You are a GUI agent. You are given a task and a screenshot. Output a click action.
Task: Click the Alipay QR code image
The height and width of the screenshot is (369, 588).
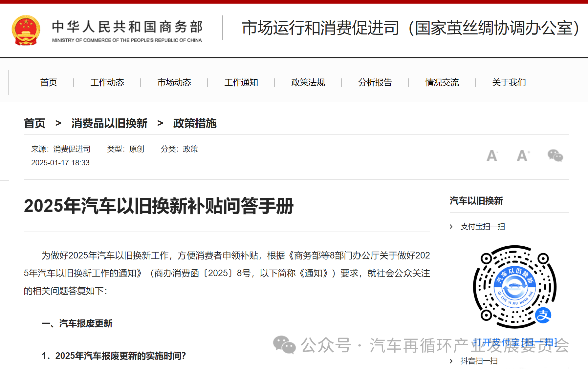point(514,287)
